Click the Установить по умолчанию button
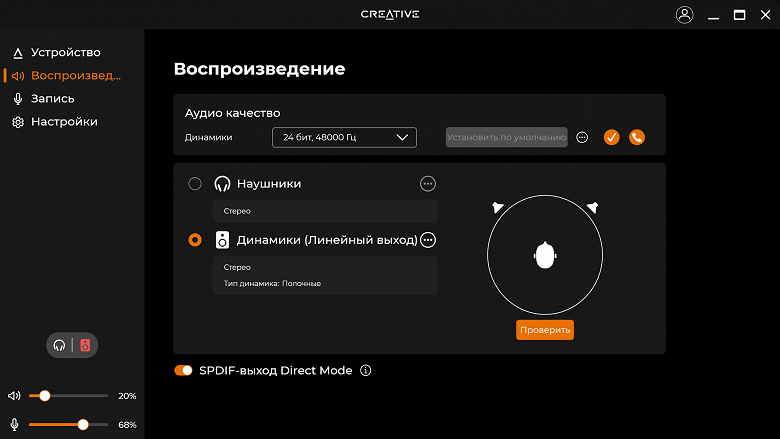 [x=506, y=137]
